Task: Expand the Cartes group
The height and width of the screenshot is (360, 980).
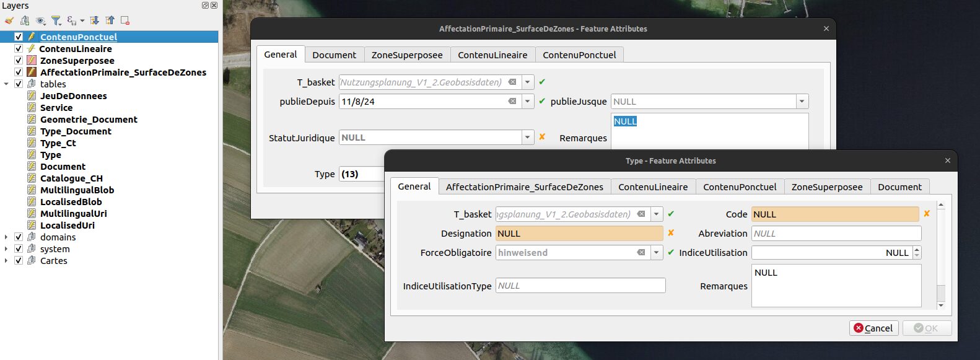Action: (6, 261)
